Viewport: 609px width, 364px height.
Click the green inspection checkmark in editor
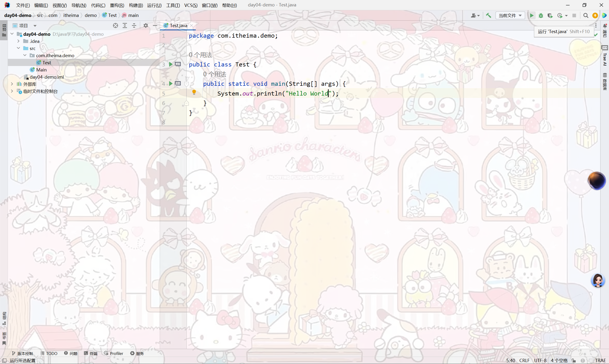[596, 35]
